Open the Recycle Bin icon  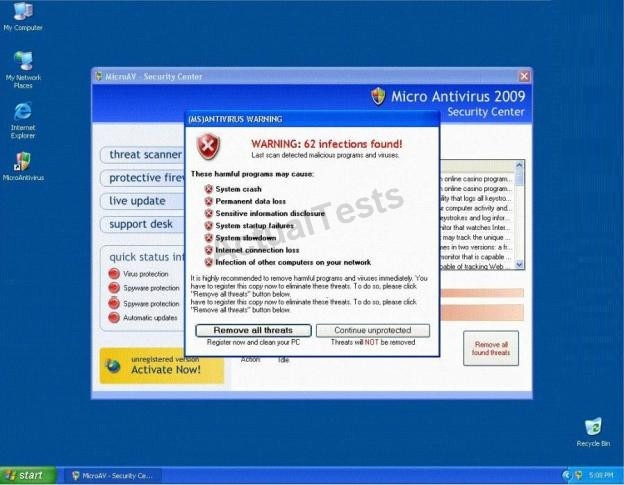592,427
